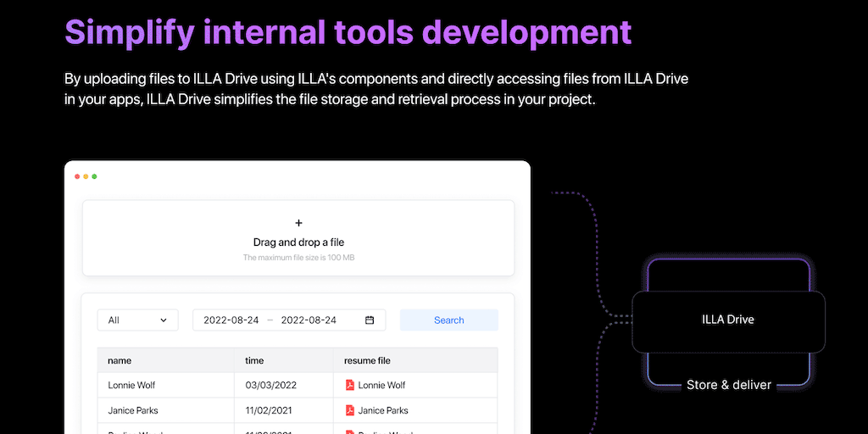Open the Lonnie Wolf resume file link
Image resolution: width=868 pixels, height=434 pixels.
381,385
